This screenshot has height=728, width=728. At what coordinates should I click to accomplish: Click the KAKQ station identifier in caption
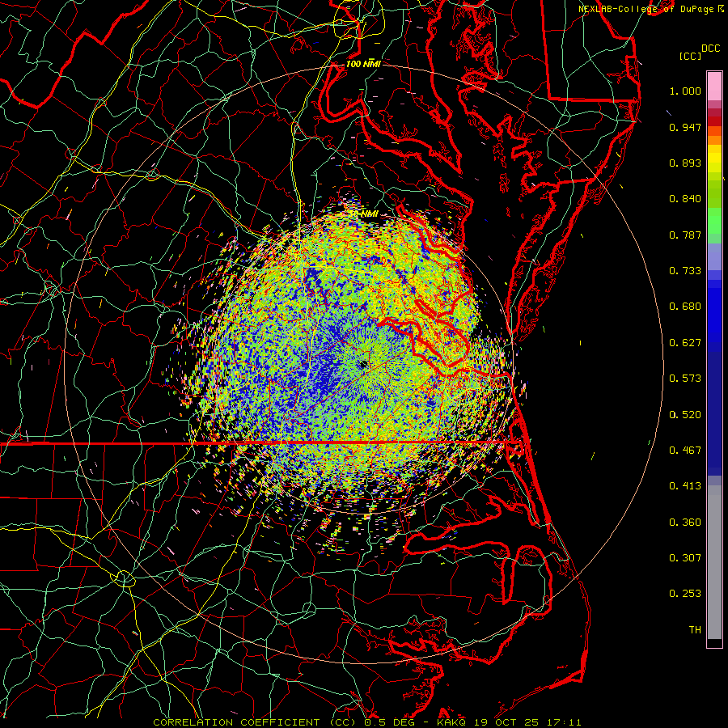(x=452, y=722)
